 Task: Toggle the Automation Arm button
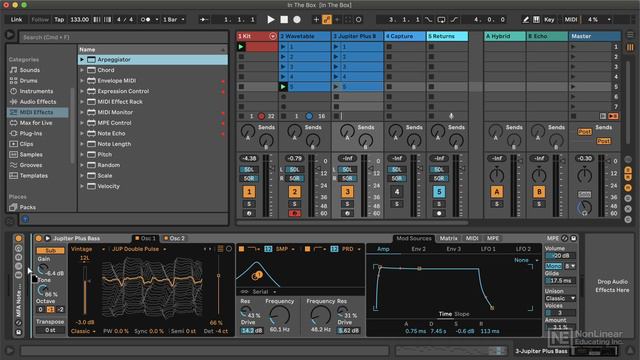[327, 19]
